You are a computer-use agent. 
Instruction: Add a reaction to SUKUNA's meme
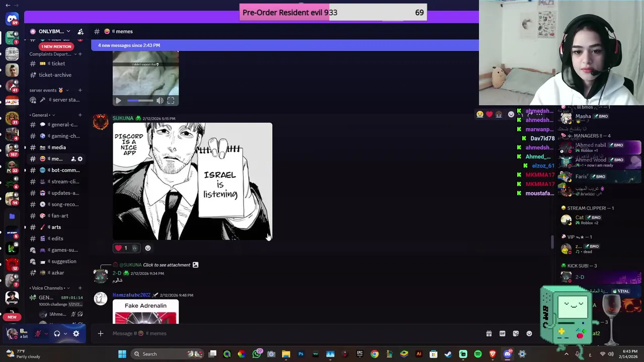pyautogui.click(x=148, y=248)
